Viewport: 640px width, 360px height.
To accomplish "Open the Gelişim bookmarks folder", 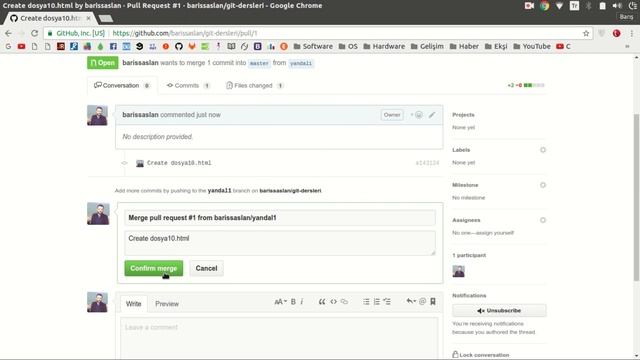I will coord(427,47).
